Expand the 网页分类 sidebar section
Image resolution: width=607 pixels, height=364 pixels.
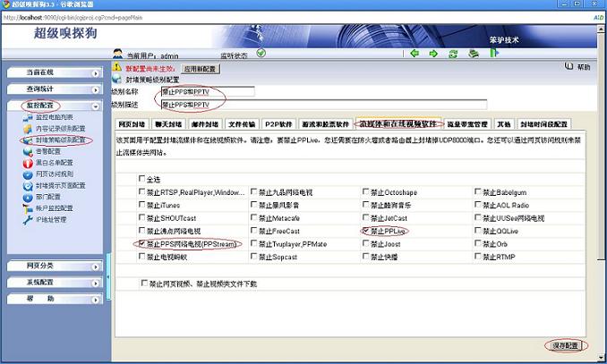pos(54,266)
